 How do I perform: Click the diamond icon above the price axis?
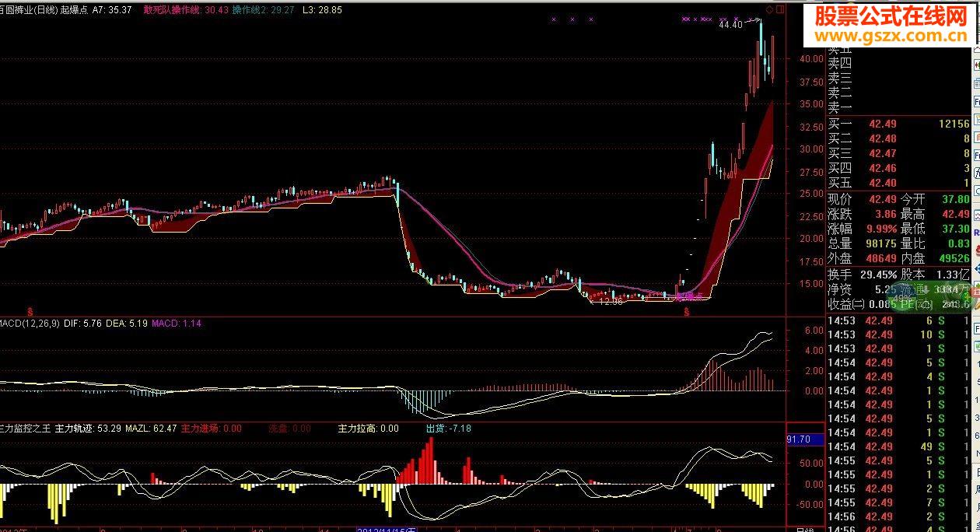(x=770, y=9)
